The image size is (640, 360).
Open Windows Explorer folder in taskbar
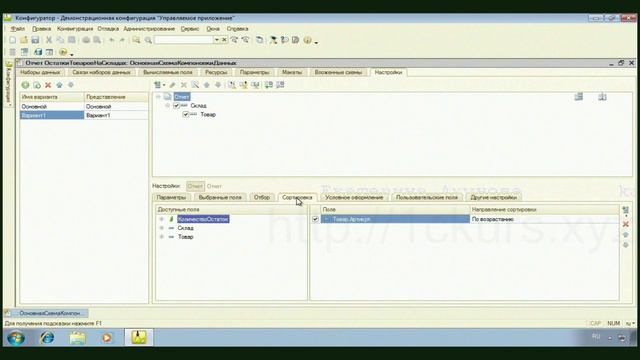tap(78, 338)
